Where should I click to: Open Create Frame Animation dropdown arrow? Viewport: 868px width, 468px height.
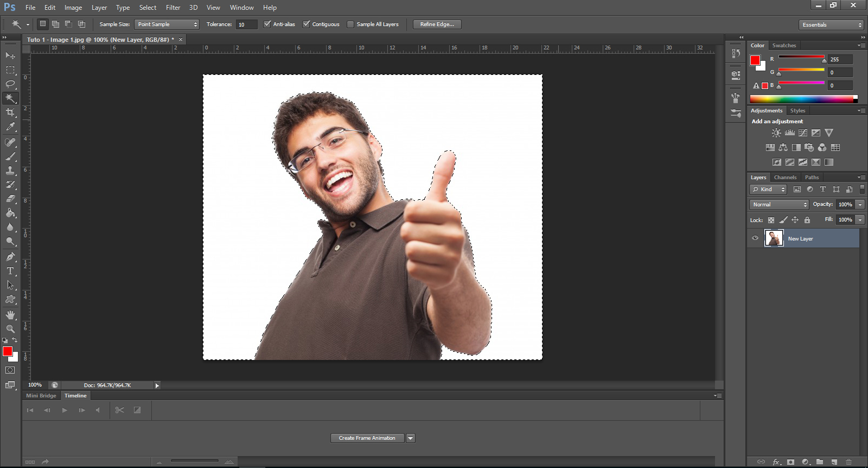tap(411, 438)
